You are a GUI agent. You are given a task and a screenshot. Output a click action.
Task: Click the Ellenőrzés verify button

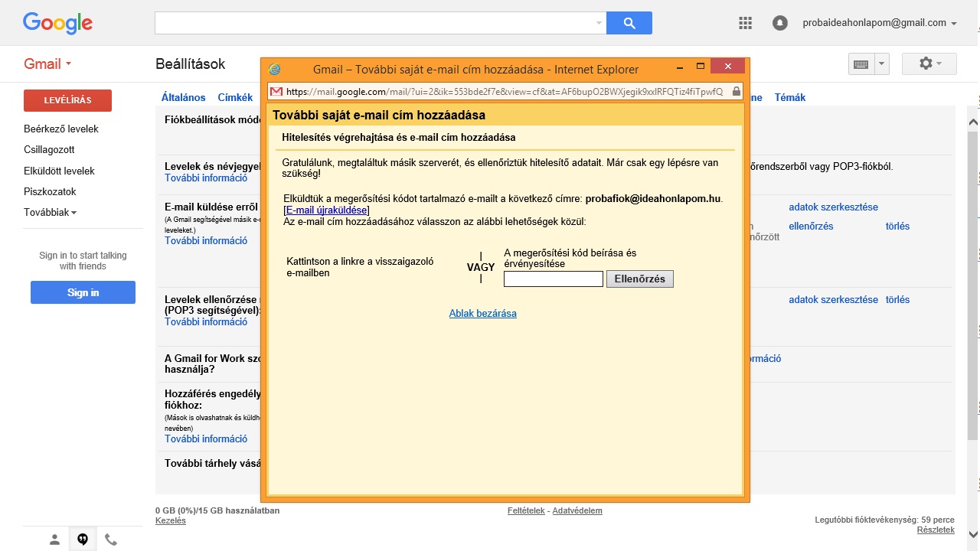640,279
